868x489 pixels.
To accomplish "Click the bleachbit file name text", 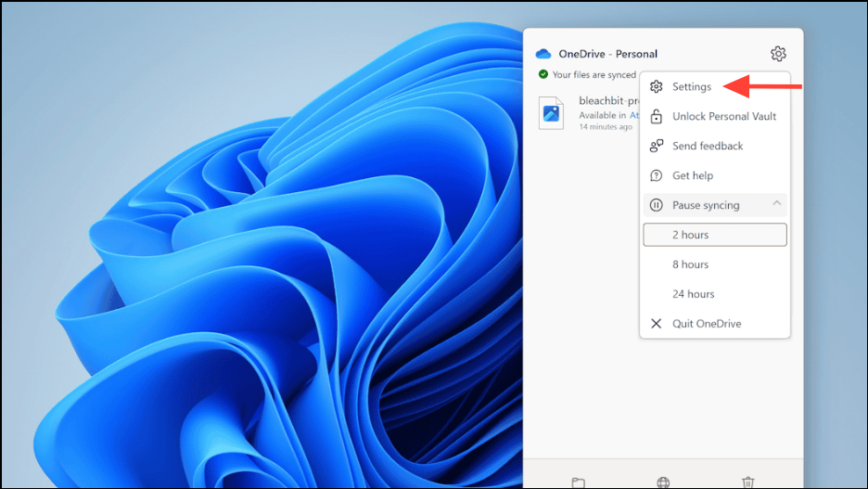I will pyautogui.click(x=609, y=101).
